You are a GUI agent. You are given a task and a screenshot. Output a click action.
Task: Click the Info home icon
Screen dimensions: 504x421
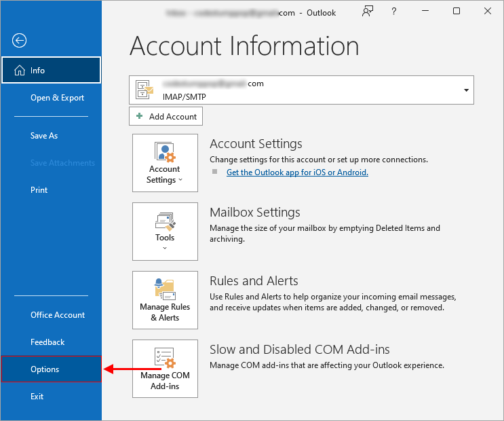(19, 71)
